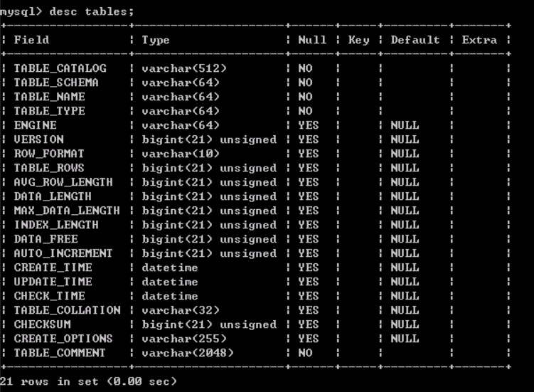Click the Null column header
This screenshot has width=534, height=392.
point(312,41)
